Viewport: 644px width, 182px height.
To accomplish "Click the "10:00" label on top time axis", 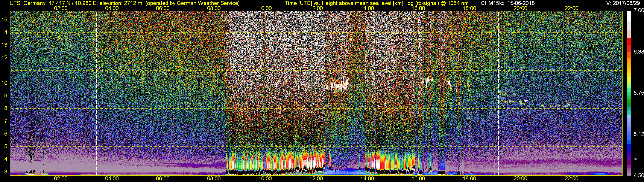I will pyautogui.click(x=265, y=8).
